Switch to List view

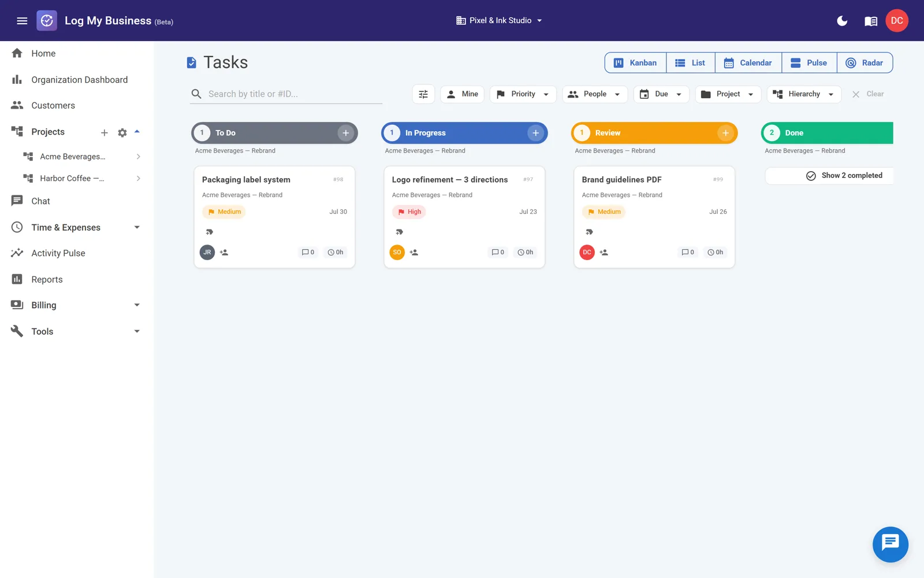(691, 63)
